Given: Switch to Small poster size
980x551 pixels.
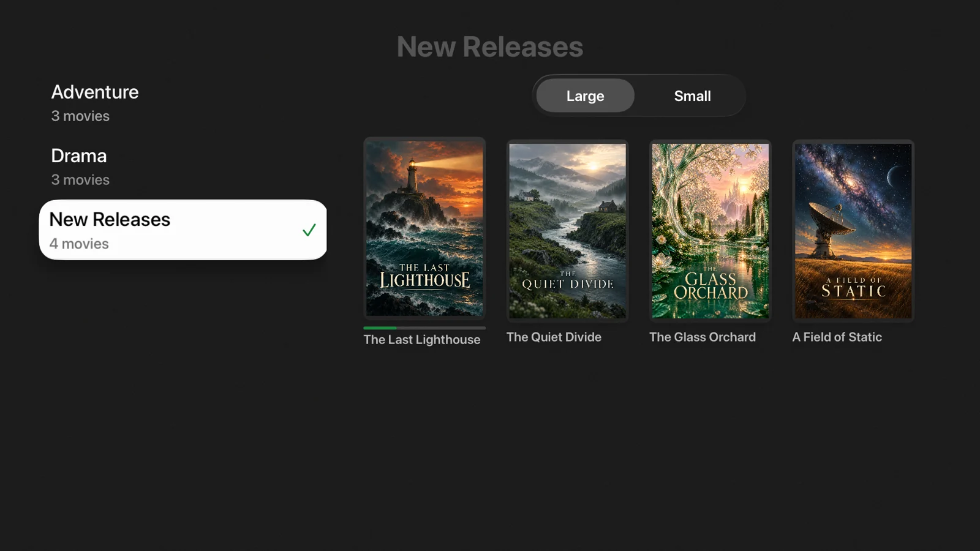Looking at the screenshot, I should 692,96.
